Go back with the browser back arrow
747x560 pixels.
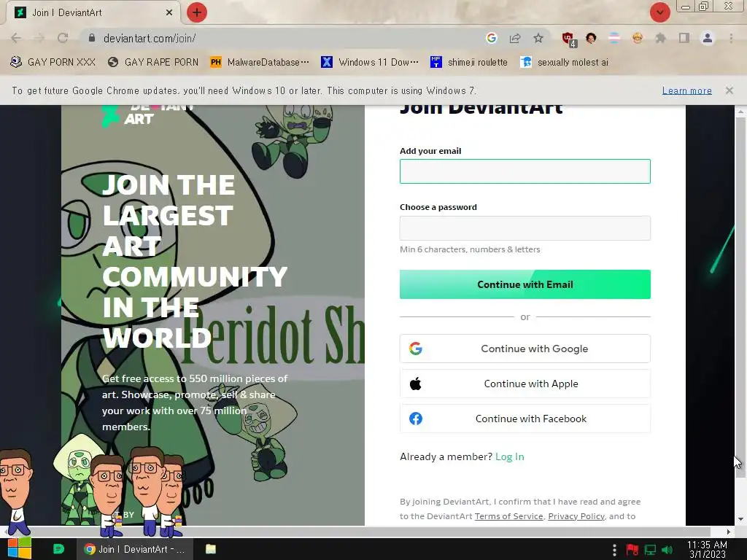pyautogui.click(x=16, y=38)
